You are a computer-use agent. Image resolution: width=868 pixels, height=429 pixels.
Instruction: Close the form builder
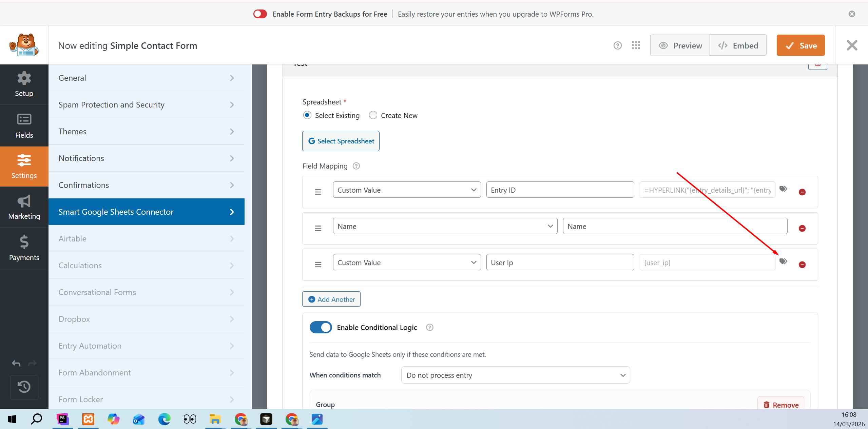pyautogui.click(x=852, y=45)
